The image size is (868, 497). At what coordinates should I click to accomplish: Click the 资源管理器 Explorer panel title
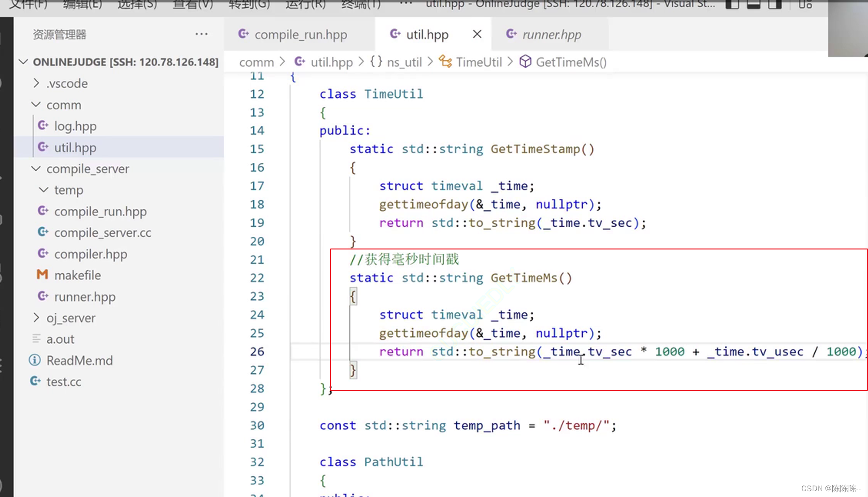(x=59, y=34)
